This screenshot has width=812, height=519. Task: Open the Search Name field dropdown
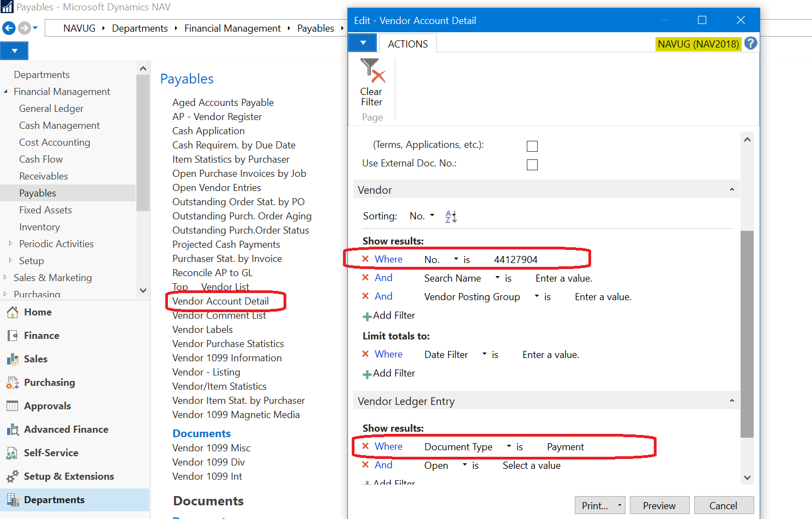coord(497,278)
